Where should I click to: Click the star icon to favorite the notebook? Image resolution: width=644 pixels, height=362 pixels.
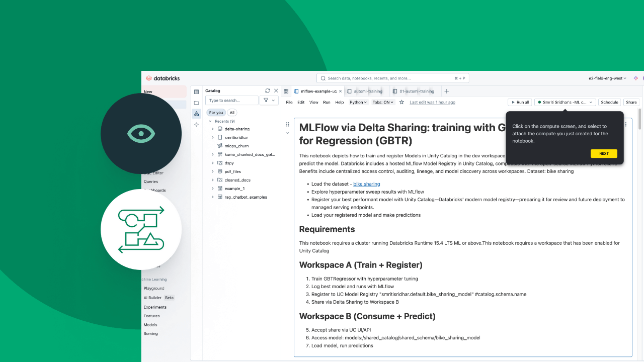[401, 102]
